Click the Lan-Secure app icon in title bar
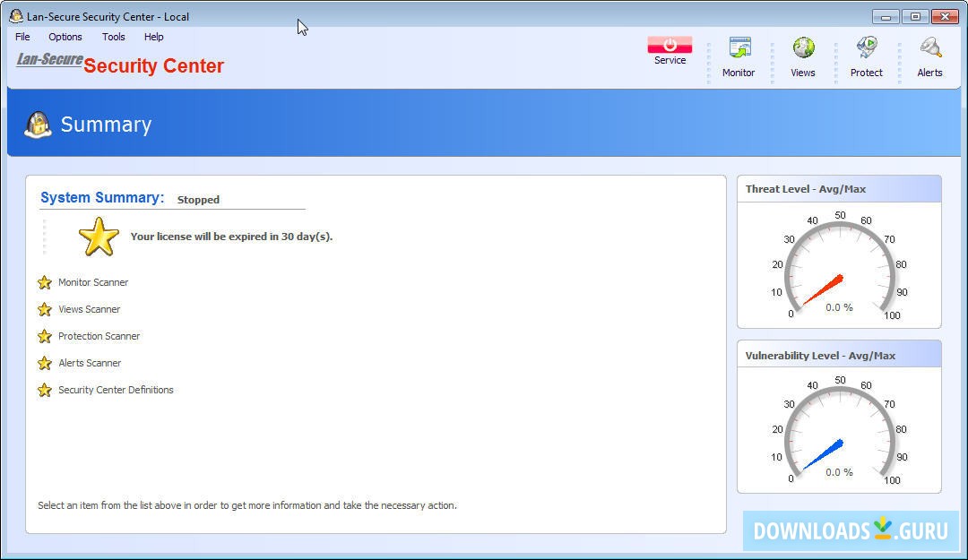This screenshot has height=560, width=968. [x=16, y=16]
